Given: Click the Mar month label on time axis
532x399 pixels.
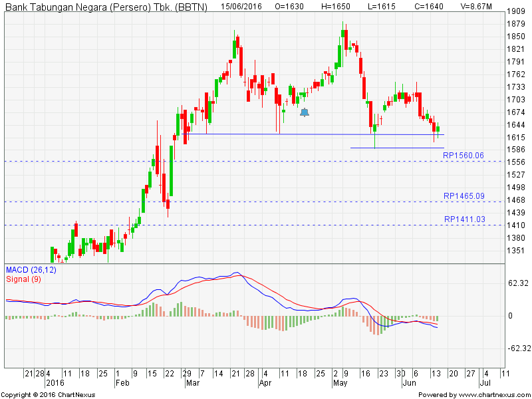Looking at the screenshot, I should [x=193, y=383].
